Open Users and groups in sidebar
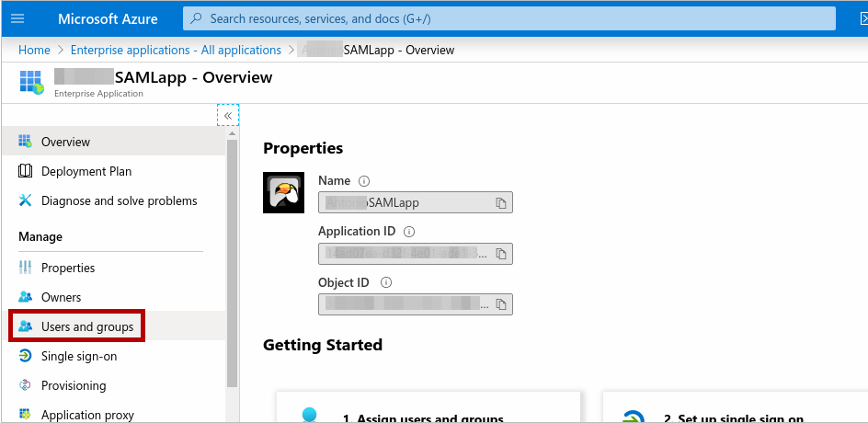 pos(87,326)
